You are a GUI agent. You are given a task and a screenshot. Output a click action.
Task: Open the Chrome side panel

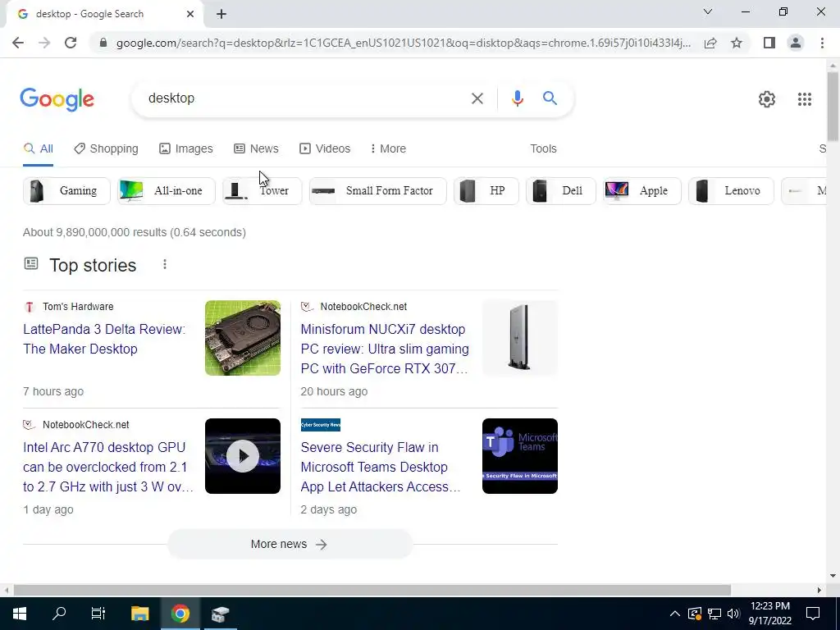pyautogui.click(x=769, y=43)
